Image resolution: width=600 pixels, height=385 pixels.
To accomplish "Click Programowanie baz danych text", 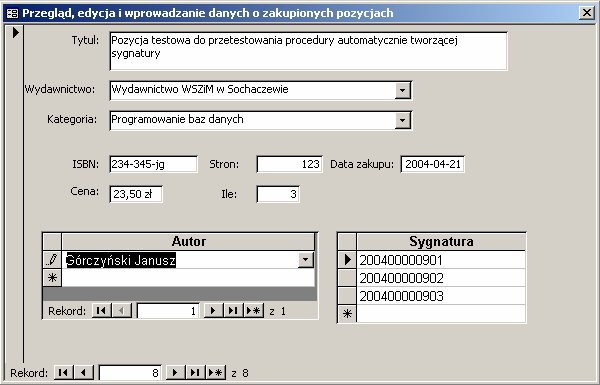I will click(177, 119).
